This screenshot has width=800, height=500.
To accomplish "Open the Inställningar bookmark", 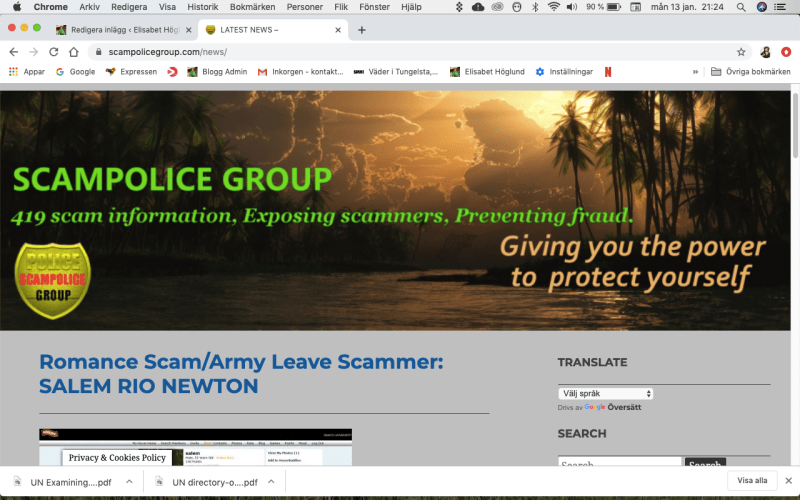I will coord(564,72).
